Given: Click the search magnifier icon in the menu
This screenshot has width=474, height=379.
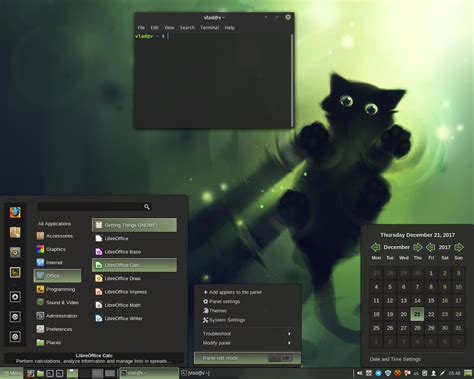Looking at the screenshot, I should [147, 207].
